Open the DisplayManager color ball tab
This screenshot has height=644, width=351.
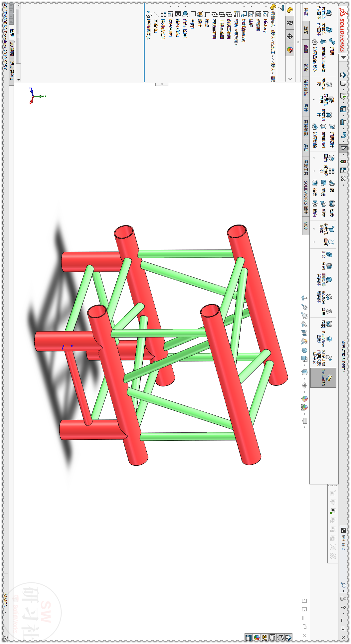tap(290, 50)
